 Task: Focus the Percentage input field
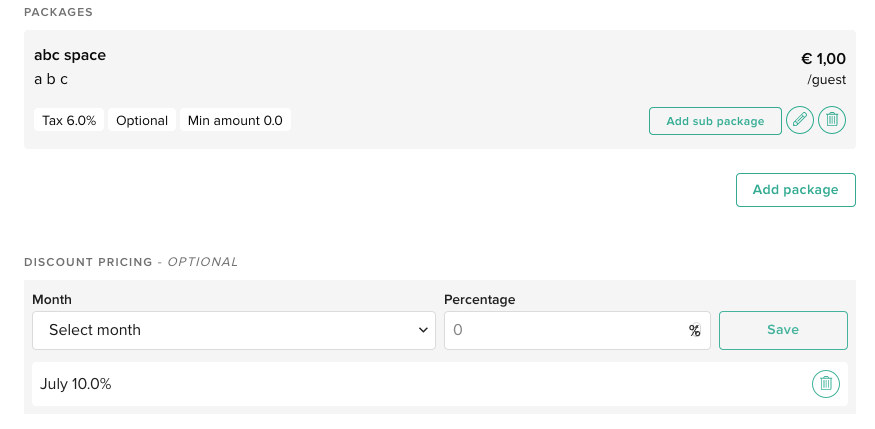(x=577, y=330)
